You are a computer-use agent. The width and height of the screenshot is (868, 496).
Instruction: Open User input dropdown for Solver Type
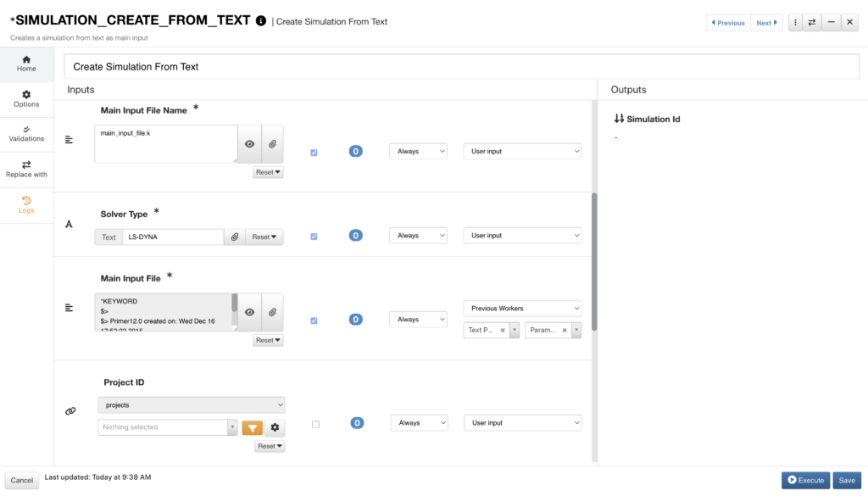pos(522,235)
